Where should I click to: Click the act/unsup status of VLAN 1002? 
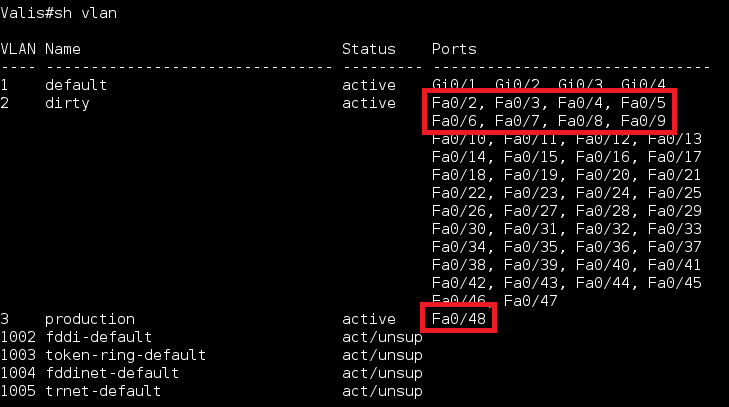382,337
